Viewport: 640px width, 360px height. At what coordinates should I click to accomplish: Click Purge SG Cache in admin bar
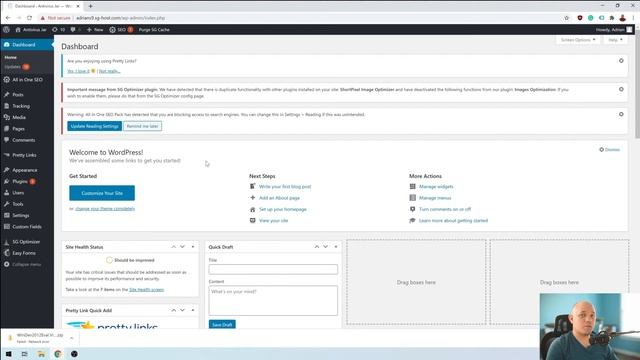coord(154,29)
